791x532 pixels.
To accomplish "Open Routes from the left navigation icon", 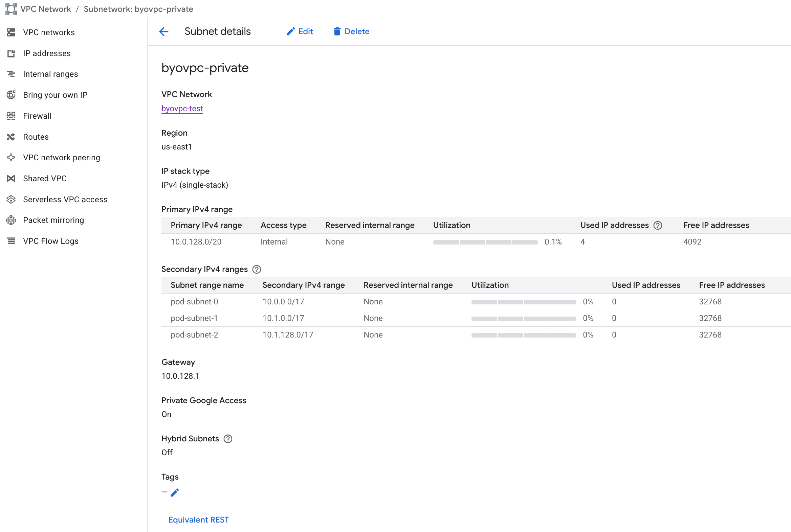I will (11, 137).
